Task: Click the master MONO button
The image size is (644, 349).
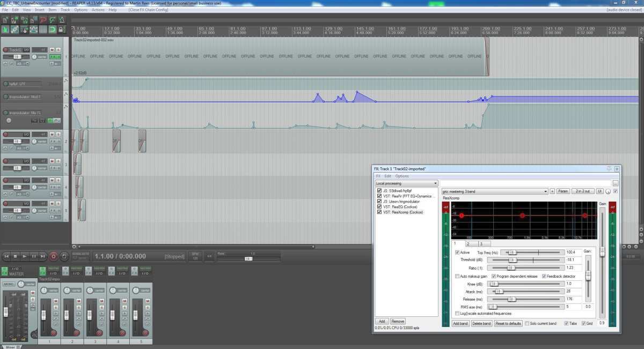Action: point(9,284)
